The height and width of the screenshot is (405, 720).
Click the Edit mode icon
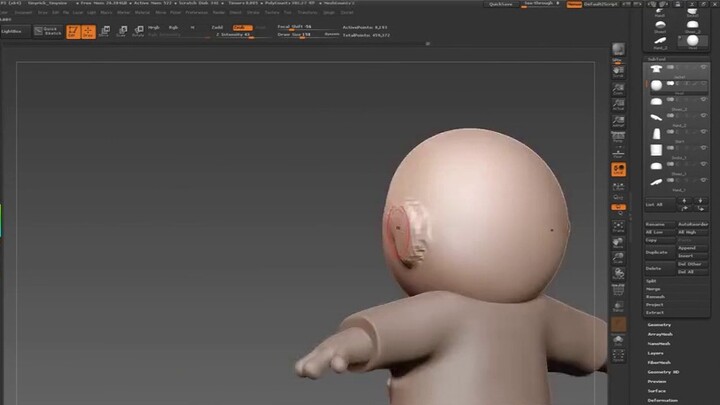[73, 31]
